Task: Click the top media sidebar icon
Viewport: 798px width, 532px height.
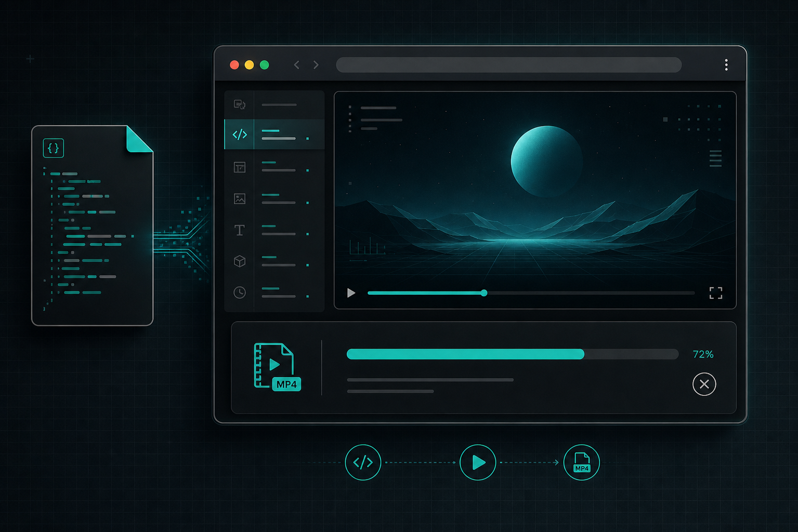Action: pyautogui.click(x=240, y=104)
